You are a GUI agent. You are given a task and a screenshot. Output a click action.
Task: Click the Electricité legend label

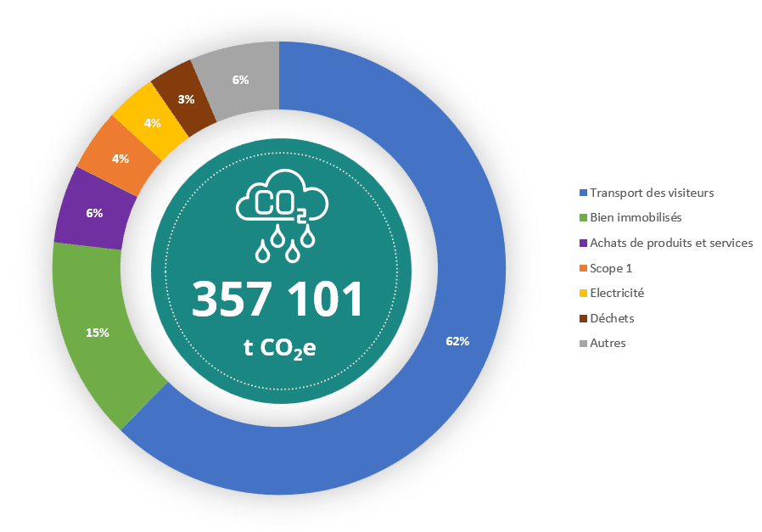(617, 293)
